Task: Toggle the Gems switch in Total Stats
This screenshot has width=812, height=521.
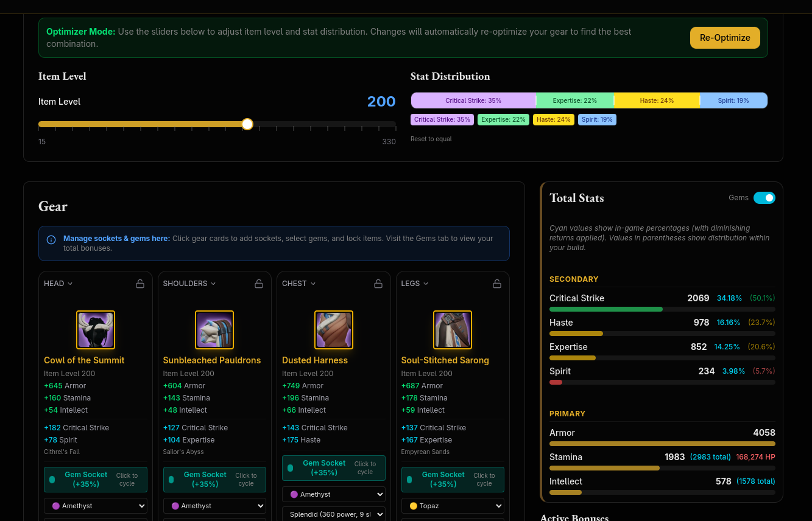Action: point(764,198)
